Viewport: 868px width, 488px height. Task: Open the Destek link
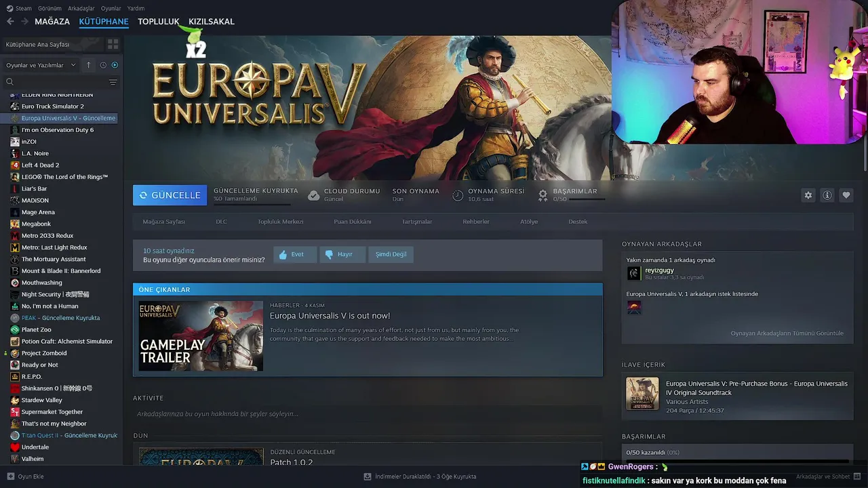(578, 222)
